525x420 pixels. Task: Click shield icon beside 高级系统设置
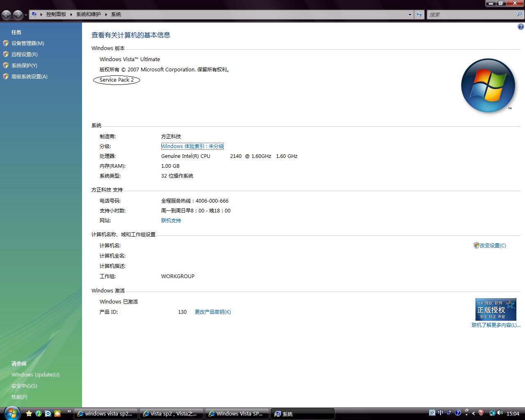click(x=6, y=76)
